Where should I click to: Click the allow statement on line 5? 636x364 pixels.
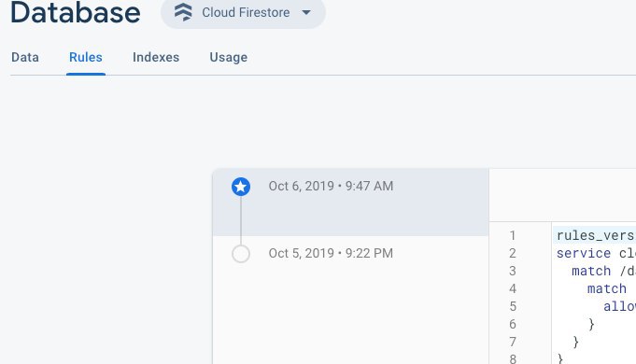tap(619, 306)
